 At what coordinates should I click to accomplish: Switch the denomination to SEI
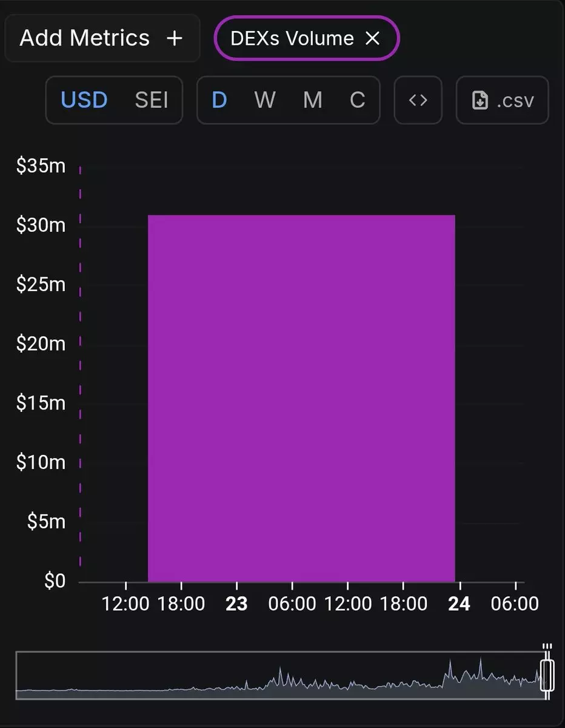151,100
